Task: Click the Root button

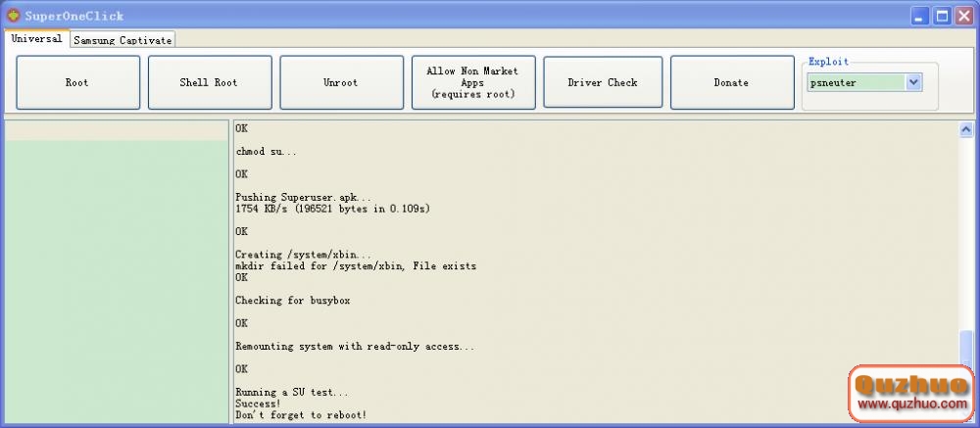Action: coord(78,82)
